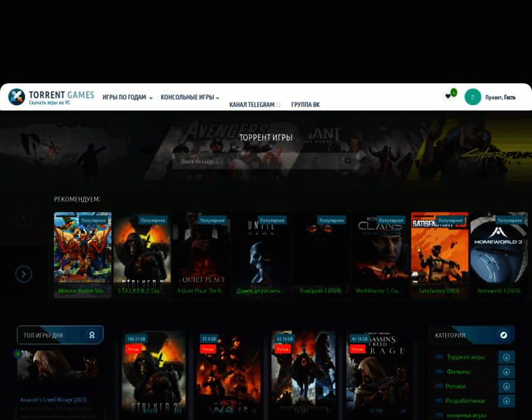The height and width of the screenshot is (420, 532).
Task: Click the search magnifier icon
Action: coord(348,161)
